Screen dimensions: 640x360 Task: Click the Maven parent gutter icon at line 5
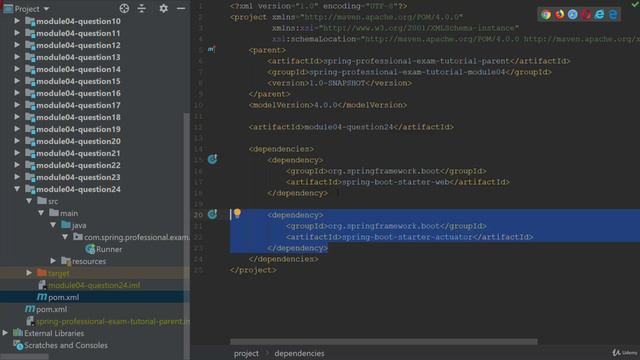click(x=211, y=50)
